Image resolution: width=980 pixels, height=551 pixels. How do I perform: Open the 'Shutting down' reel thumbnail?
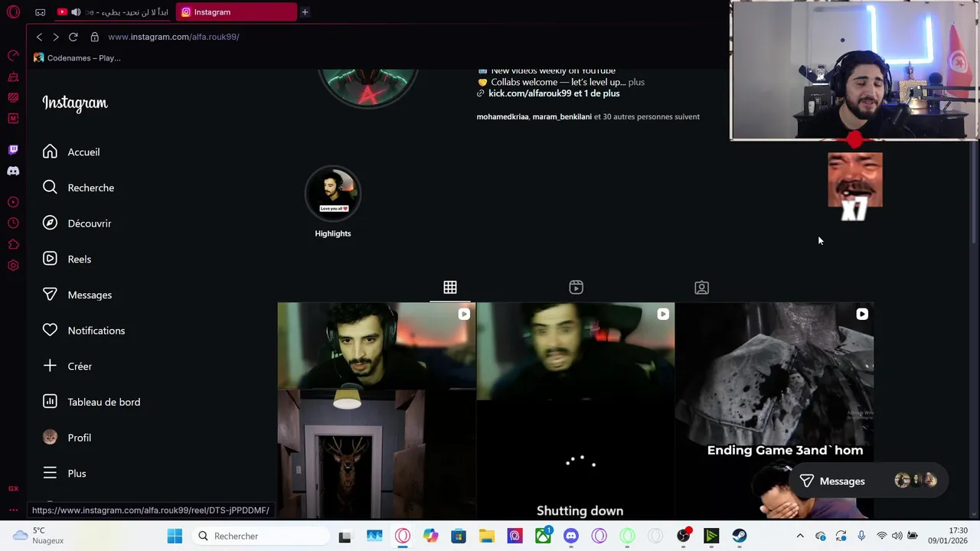pos(576,411)
